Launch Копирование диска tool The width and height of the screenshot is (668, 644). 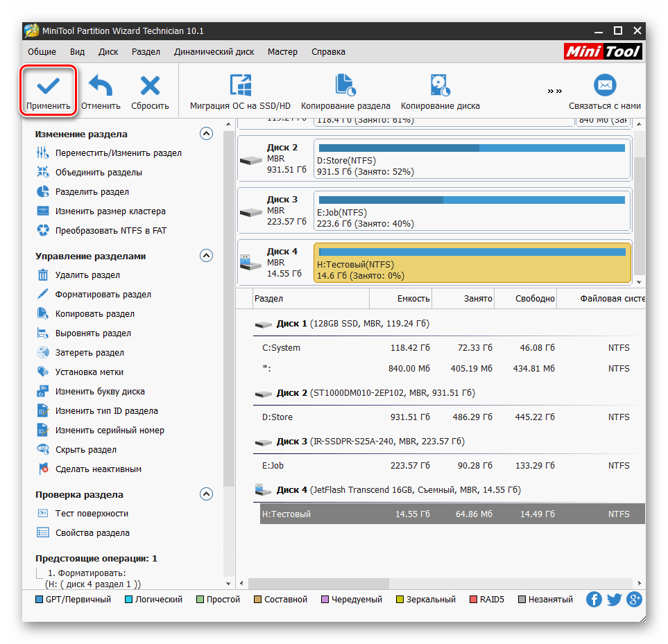pos(440,85)
